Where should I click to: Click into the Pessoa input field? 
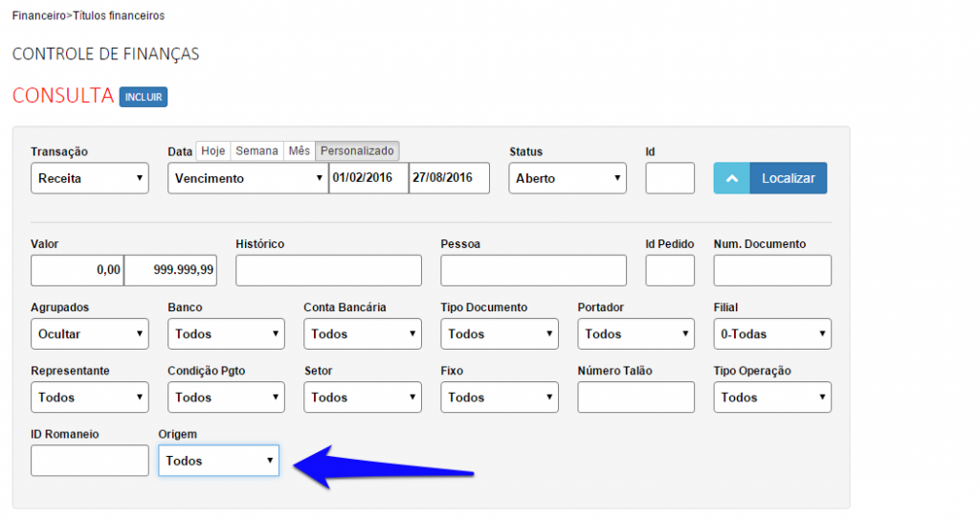coord(533,271)
